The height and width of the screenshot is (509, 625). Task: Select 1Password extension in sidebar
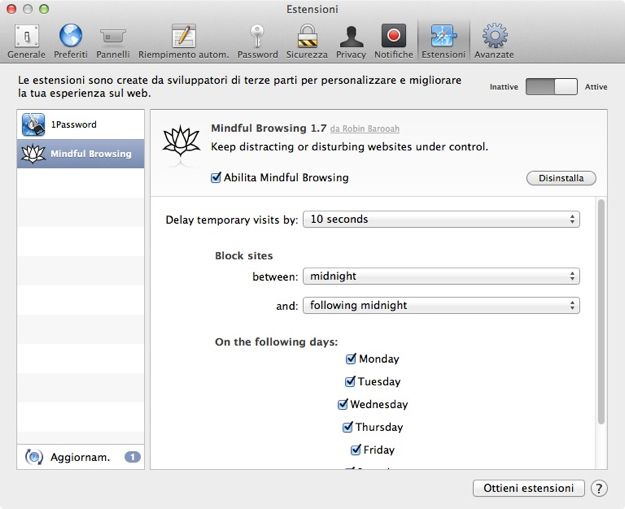pos(81,124)
